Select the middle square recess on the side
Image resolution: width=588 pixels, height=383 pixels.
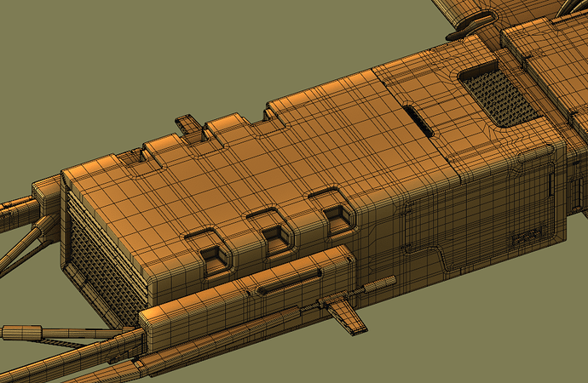pos(275,236)
